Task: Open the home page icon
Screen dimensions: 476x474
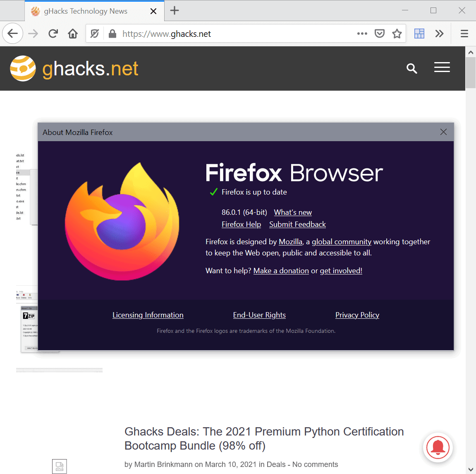Action: [73, 34]
